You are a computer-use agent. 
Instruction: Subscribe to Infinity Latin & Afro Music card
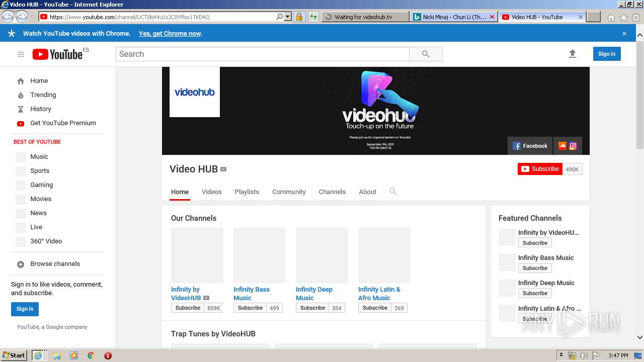375,308
